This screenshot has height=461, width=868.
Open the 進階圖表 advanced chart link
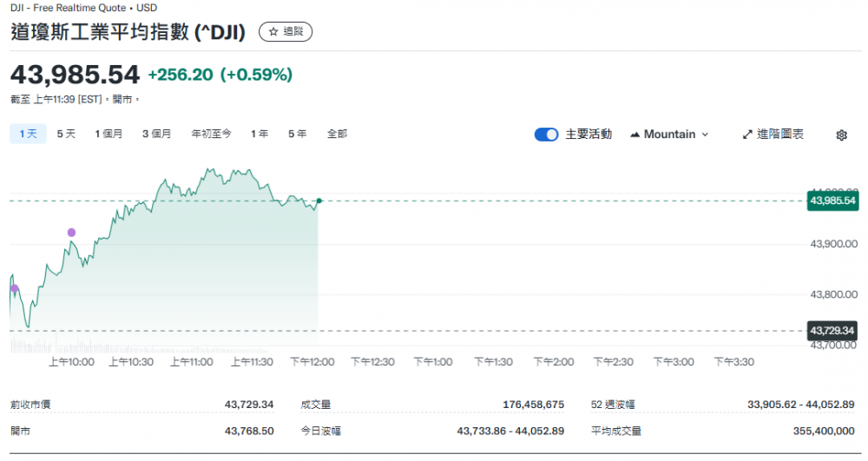tap(779, 135)
